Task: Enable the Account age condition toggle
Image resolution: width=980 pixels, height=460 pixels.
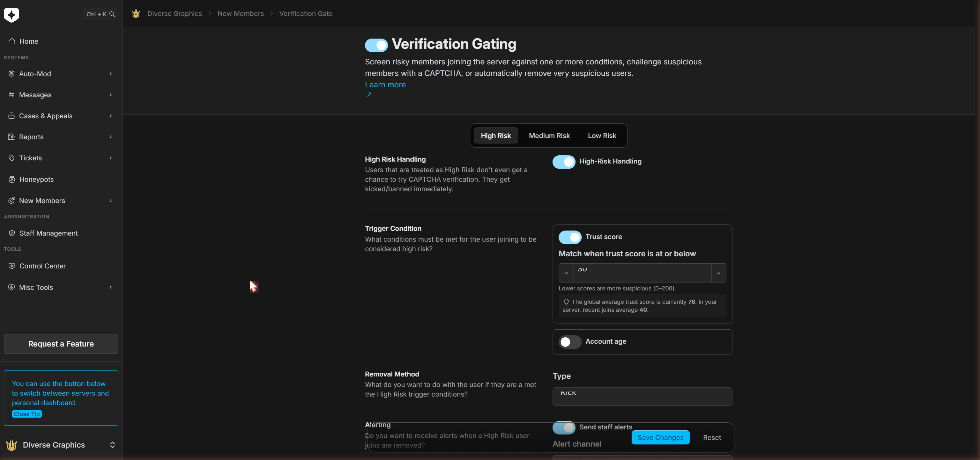Action: coord(570,342)
